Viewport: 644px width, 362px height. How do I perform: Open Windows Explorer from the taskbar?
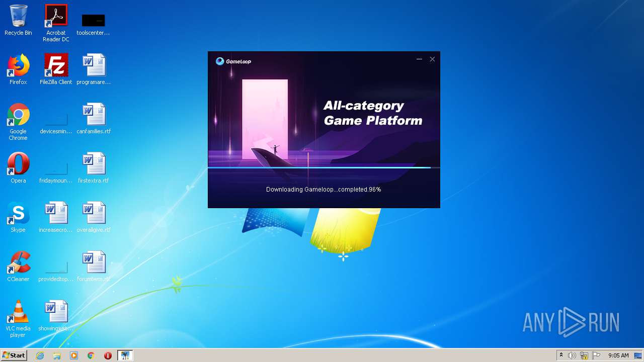coord(57,355)
